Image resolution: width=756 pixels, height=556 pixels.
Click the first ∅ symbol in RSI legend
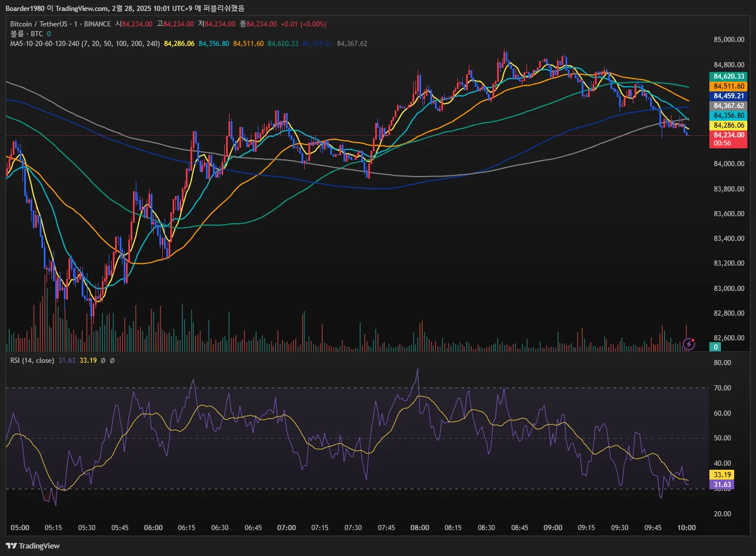point(103,361)
